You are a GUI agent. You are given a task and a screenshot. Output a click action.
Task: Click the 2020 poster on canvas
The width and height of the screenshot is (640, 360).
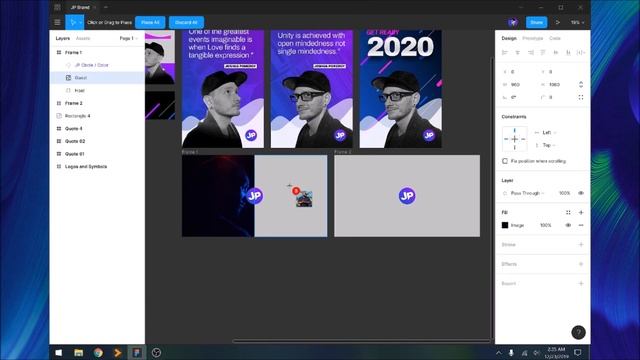click(x=400, y=89)
